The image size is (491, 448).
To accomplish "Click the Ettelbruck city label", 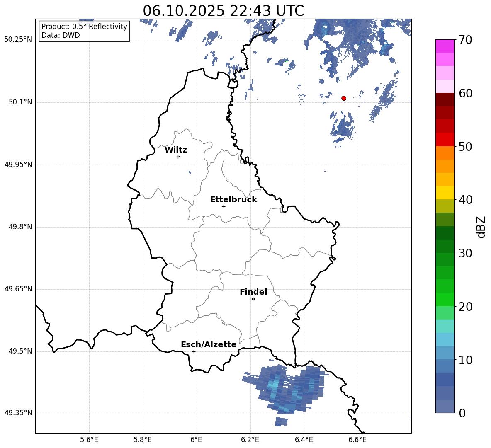I will pos(233,200).
